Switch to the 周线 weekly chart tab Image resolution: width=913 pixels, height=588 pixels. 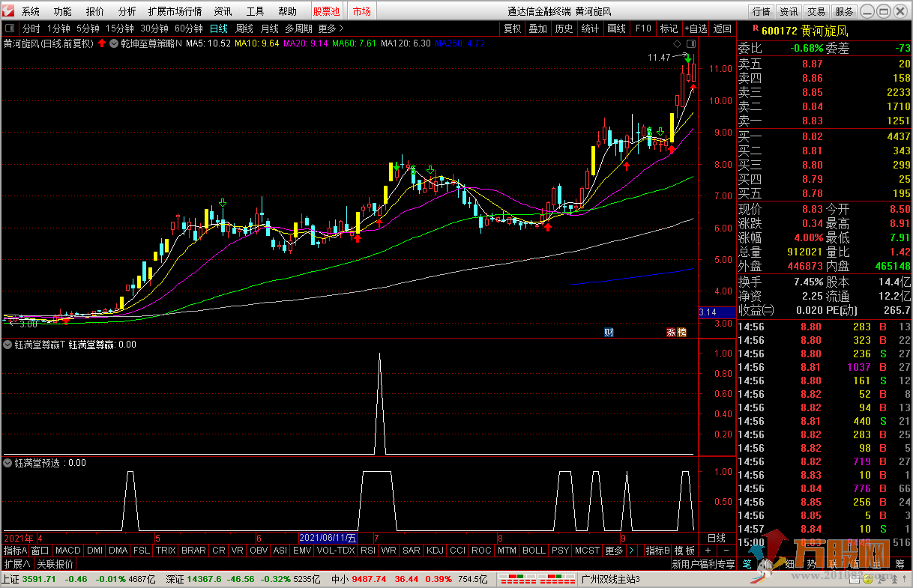244,28
